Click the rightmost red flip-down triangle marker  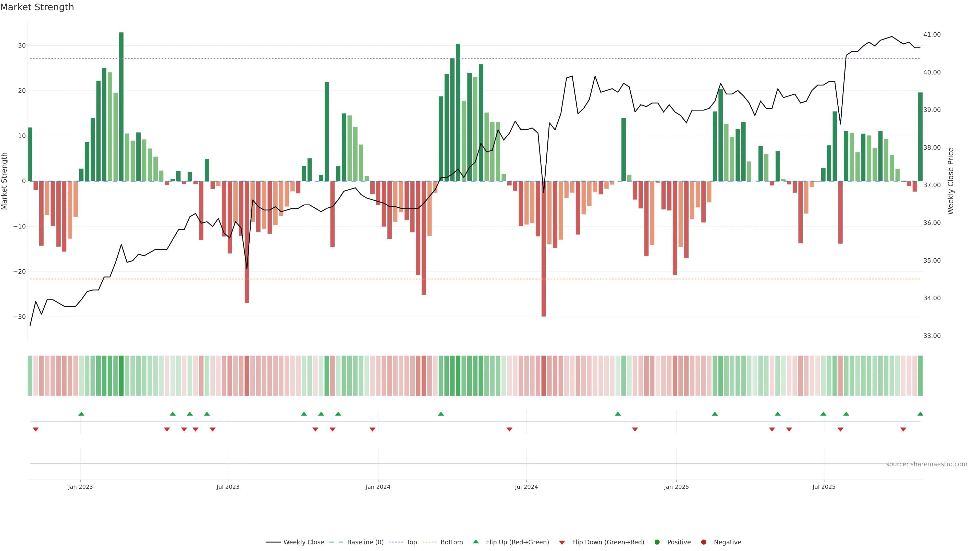tap(903, 429)
